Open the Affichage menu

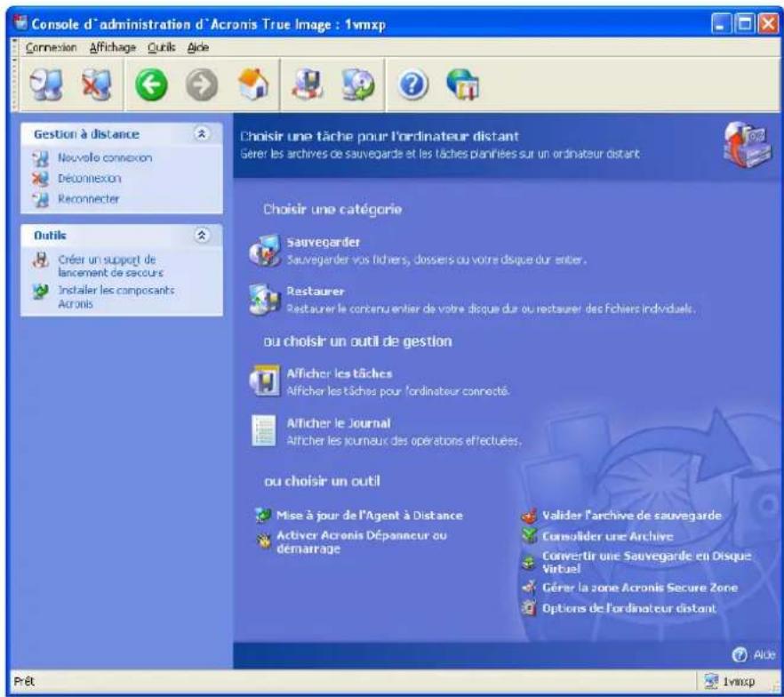(x=113, y=47)
